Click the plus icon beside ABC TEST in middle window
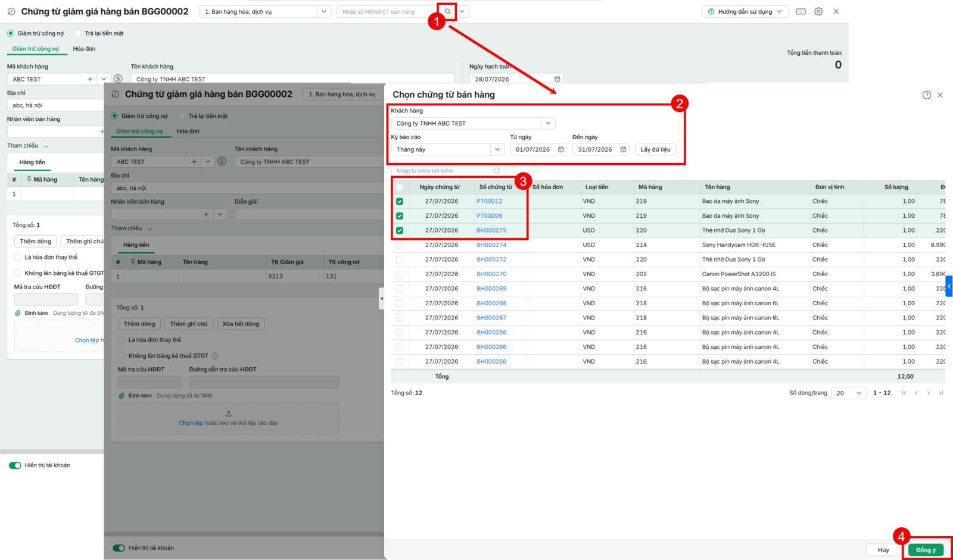Viewport: 953px width, 560px height. pos(194,162)
